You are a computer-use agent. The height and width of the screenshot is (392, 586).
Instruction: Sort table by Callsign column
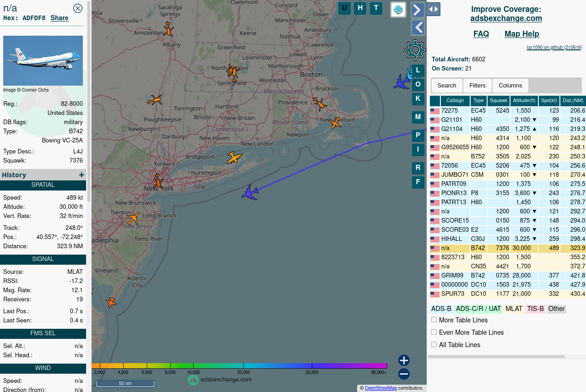click(455, 101)
